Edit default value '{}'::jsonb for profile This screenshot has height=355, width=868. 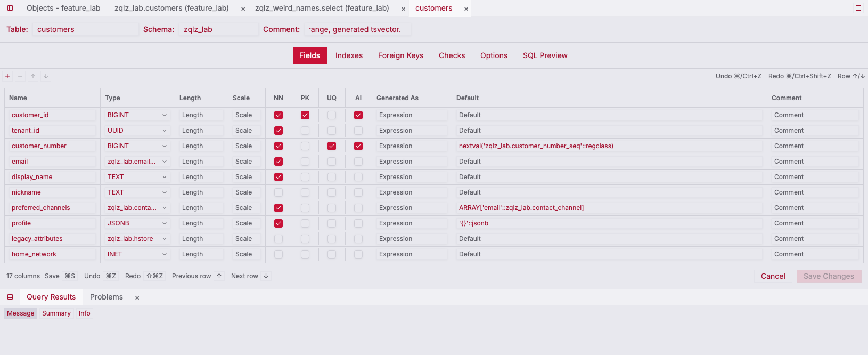[609, 223]
